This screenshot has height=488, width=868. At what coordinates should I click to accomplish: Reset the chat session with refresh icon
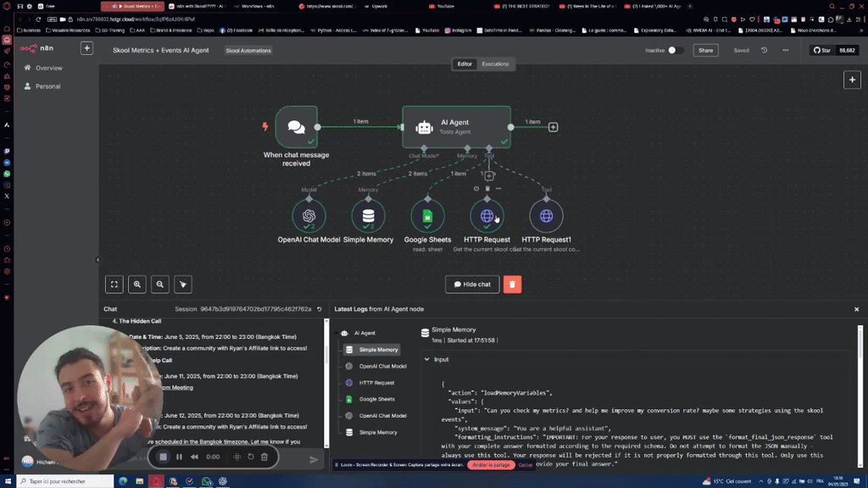pyautogui.click(x=320, y=309)
